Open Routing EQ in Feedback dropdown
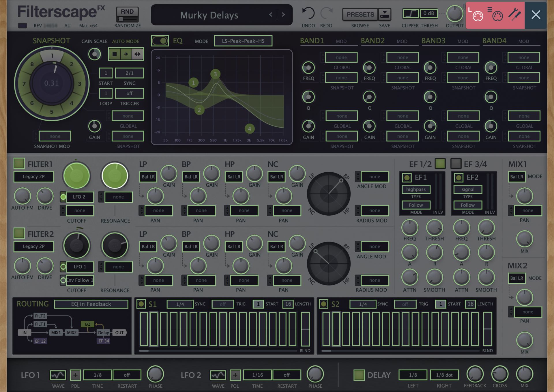 (91, 304)
